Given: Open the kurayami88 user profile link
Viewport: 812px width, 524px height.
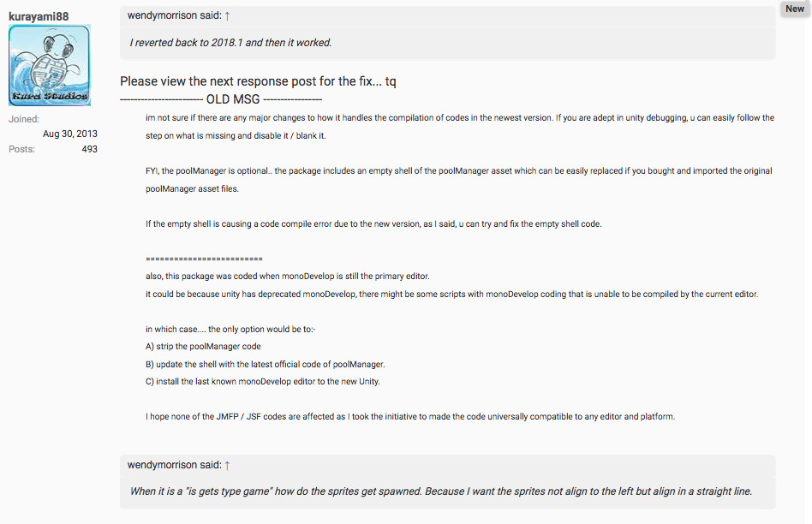Looking at the screenshot, I should pyautogui.click(x=39, y=16).
